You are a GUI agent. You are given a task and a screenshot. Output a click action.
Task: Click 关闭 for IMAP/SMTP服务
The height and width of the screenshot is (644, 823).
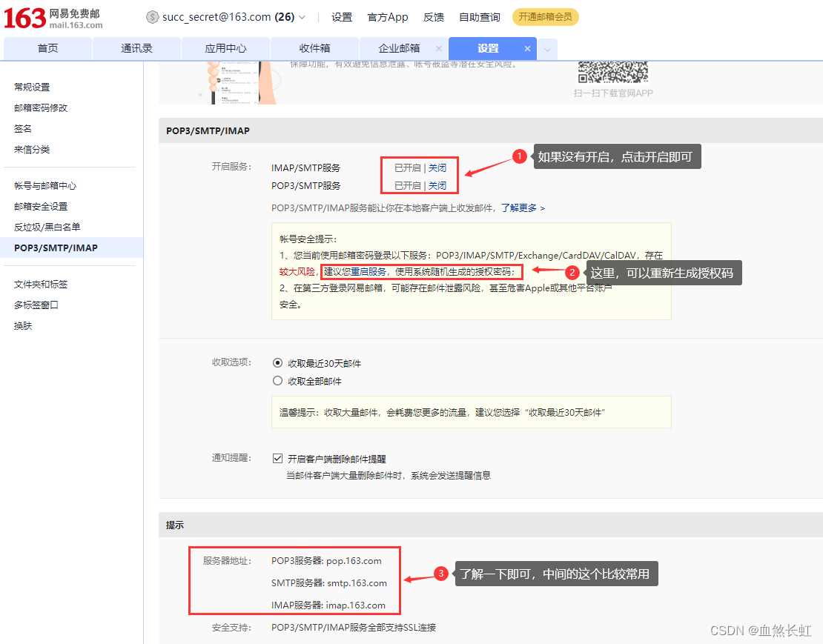coord(437,168)
